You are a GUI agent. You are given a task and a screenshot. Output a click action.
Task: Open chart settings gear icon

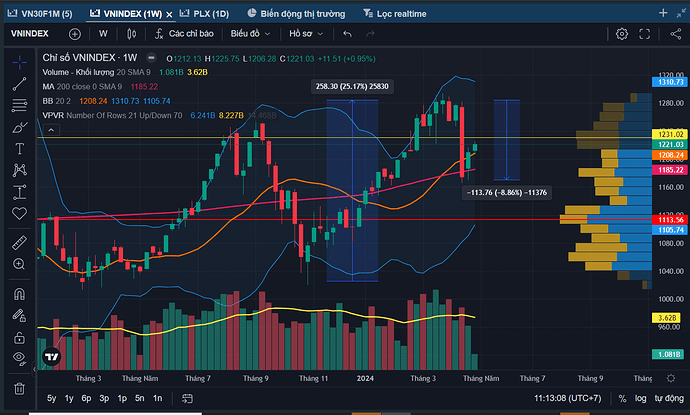[621, 33]
